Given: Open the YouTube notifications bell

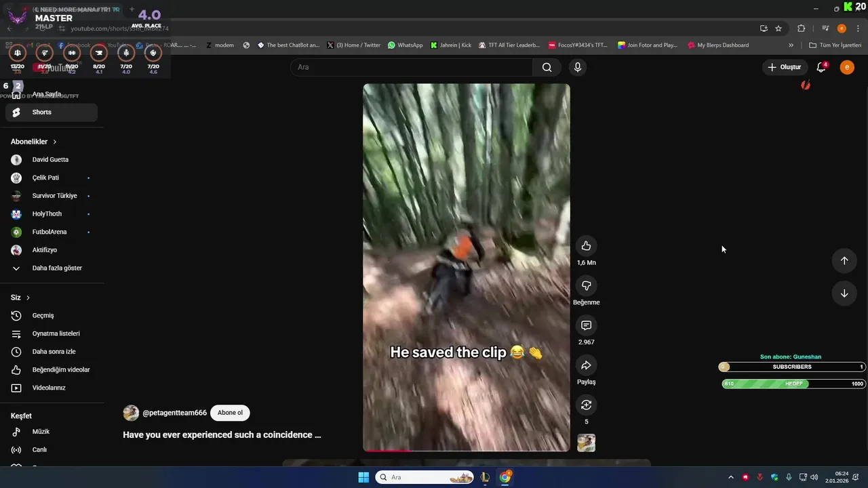Looking at the screenshot, I should tap(821, 67).
